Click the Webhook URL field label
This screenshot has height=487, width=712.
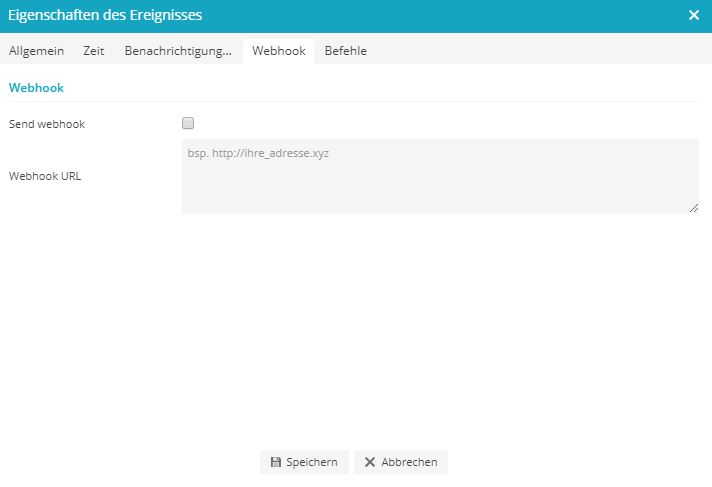[x=45, y=176]
